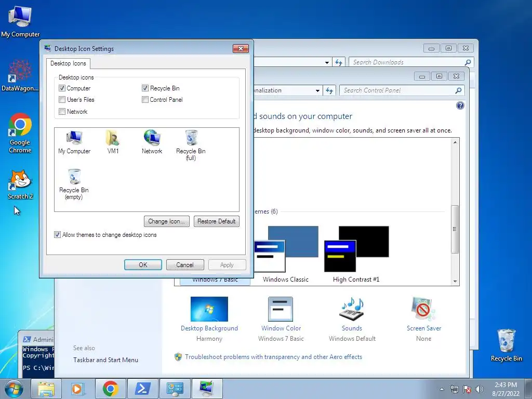Open Control Panel taskbar button

(175, 389)
